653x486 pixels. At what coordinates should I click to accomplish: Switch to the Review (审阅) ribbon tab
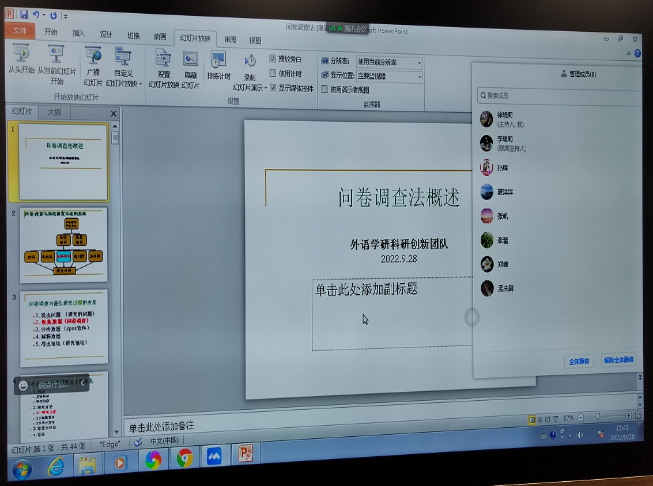[230, 40]
